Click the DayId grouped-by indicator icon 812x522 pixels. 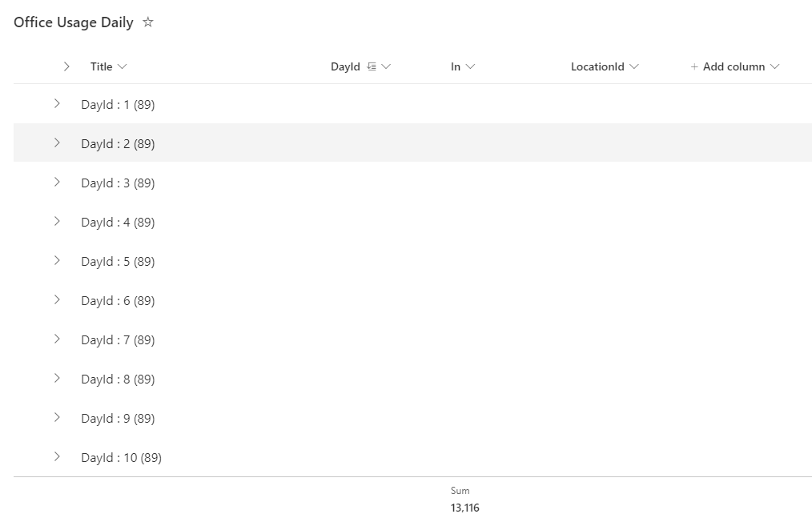372,67
